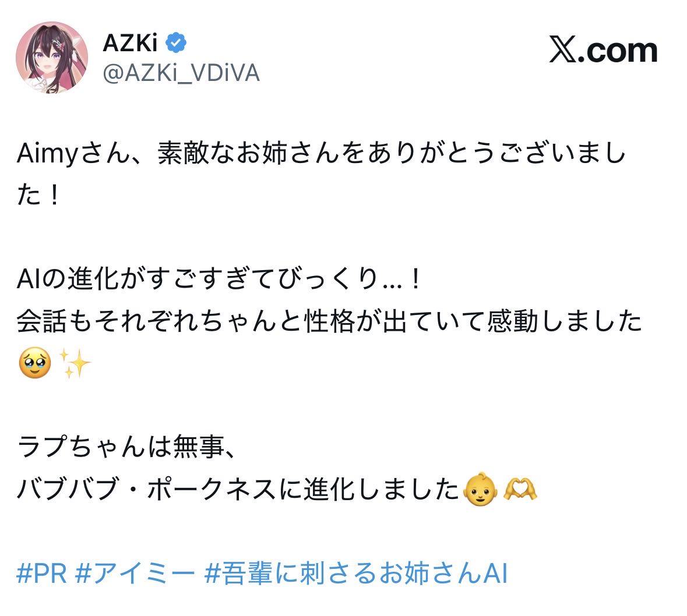This screenshot has width=687, height=616.
Task: Click the X.com logo
Action: [603, 51]
